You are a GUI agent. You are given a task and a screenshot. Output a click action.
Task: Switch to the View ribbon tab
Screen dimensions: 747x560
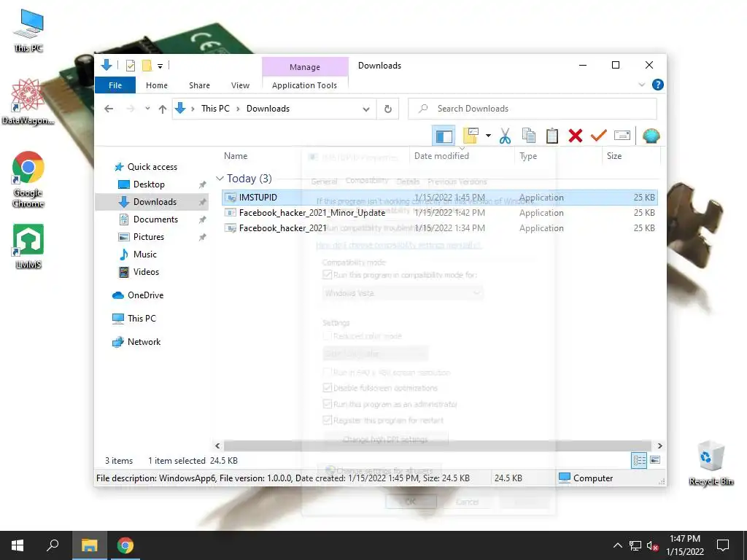coord(240,85)
